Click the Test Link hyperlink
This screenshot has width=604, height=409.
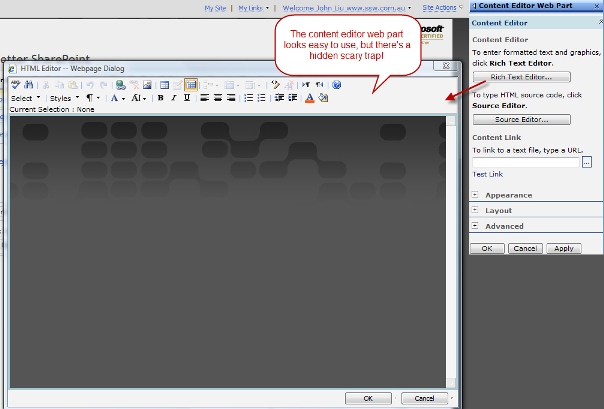[x=488, y=174]
